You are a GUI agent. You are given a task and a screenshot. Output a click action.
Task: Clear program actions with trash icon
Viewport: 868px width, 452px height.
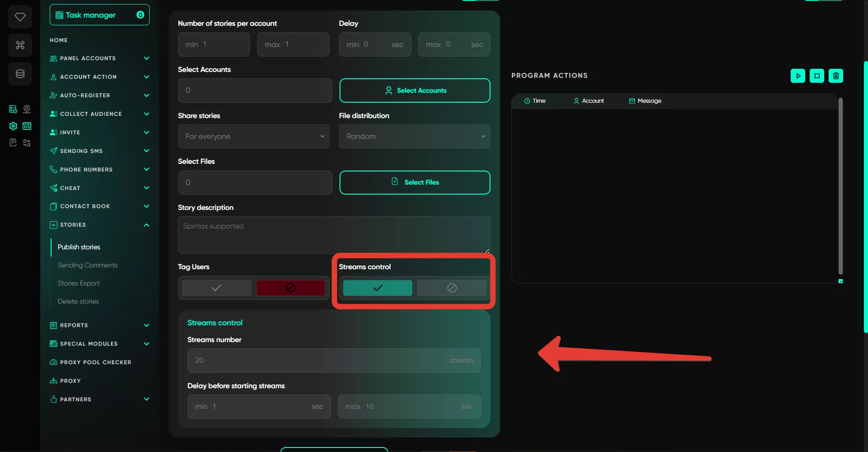pyautogui.click(x=836, y=76)
